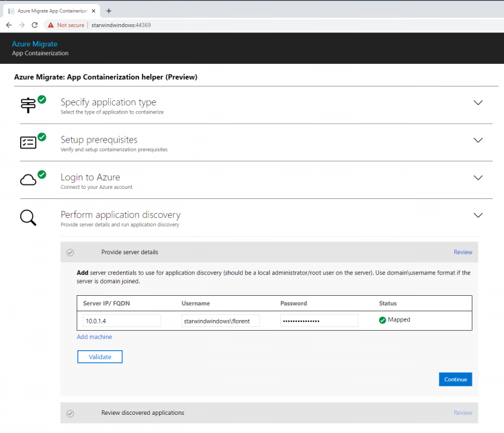
Task: Click the Review discovered applications step header
Action: (269, 413)
